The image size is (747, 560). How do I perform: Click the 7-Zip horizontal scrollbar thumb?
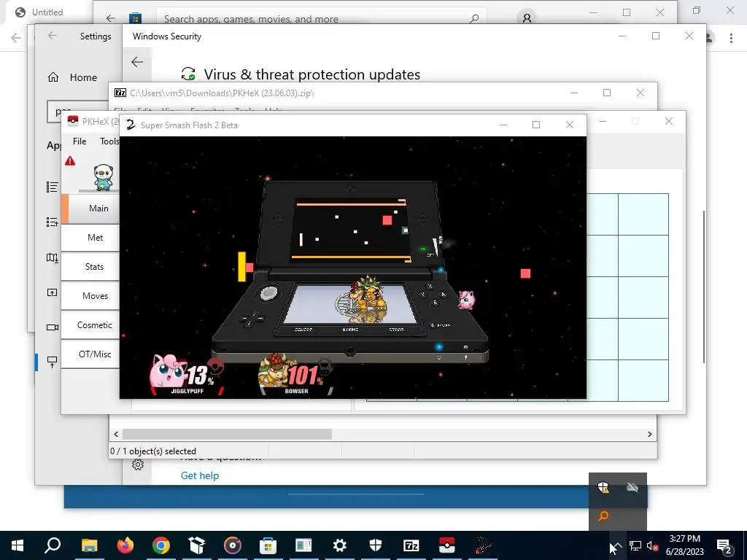click(228, 434)
